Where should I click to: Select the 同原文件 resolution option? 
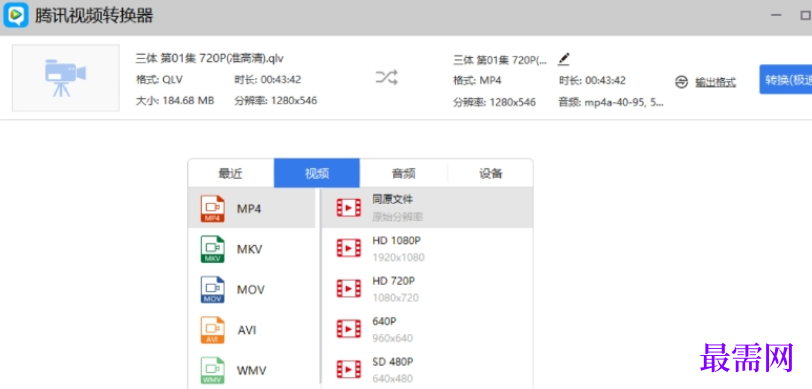pyautogui.click(x=427, y=208)
